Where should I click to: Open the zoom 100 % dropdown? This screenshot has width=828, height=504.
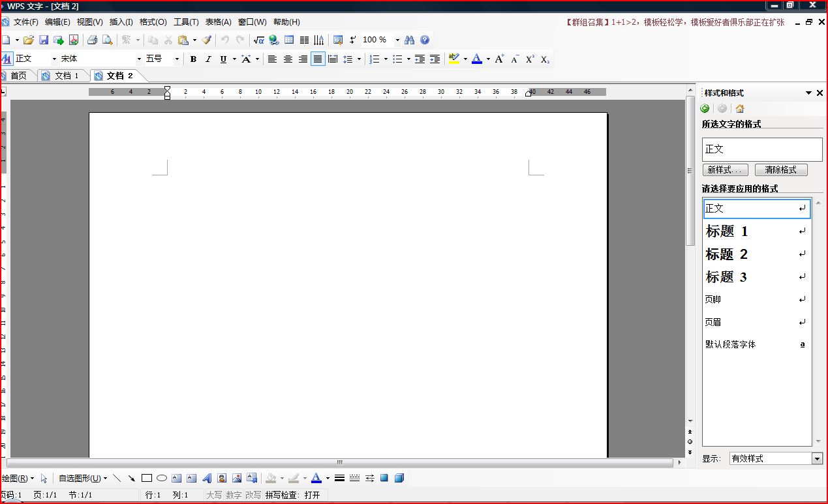tap(397, 40)
